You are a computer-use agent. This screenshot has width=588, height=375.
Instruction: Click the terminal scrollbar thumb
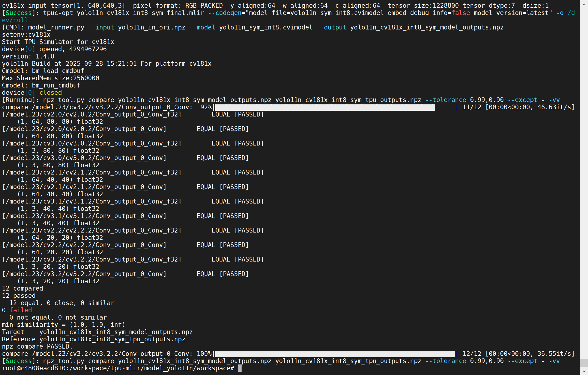[x=584, y=363]
